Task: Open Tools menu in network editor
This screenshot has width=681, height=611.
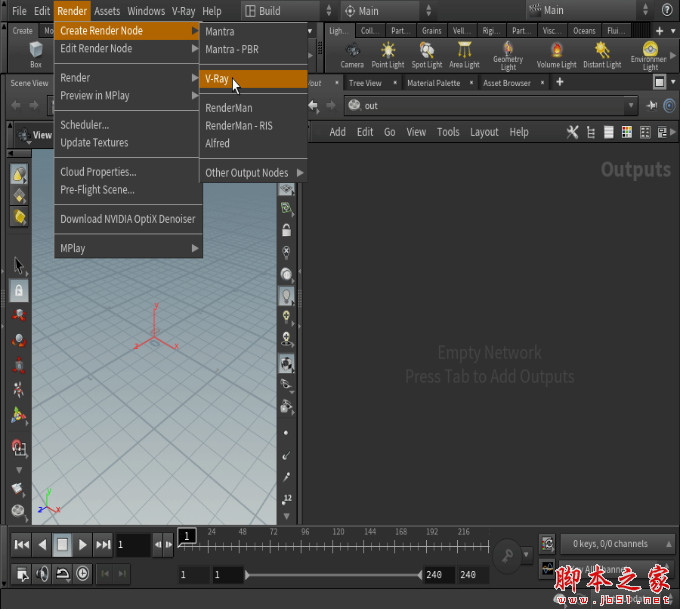Action: click(448, 132)
